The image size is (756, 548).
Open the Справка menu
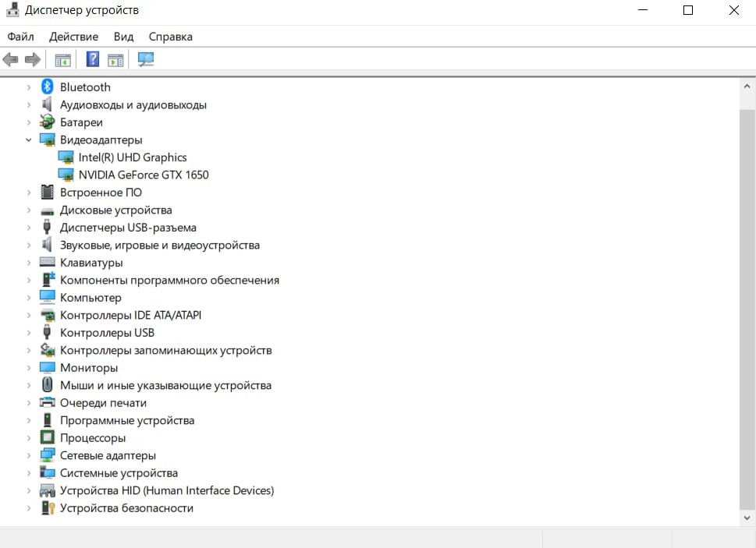170,37
